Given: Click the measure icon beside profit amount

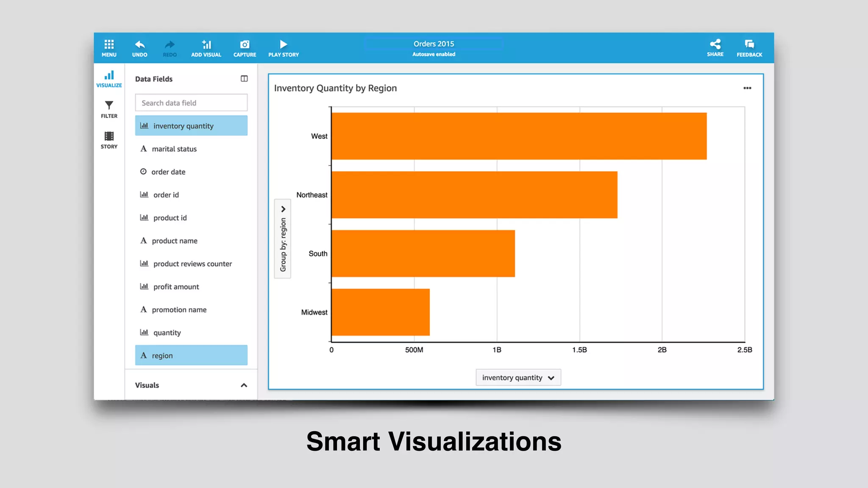Looking at the screenshot, I should 144,286.
